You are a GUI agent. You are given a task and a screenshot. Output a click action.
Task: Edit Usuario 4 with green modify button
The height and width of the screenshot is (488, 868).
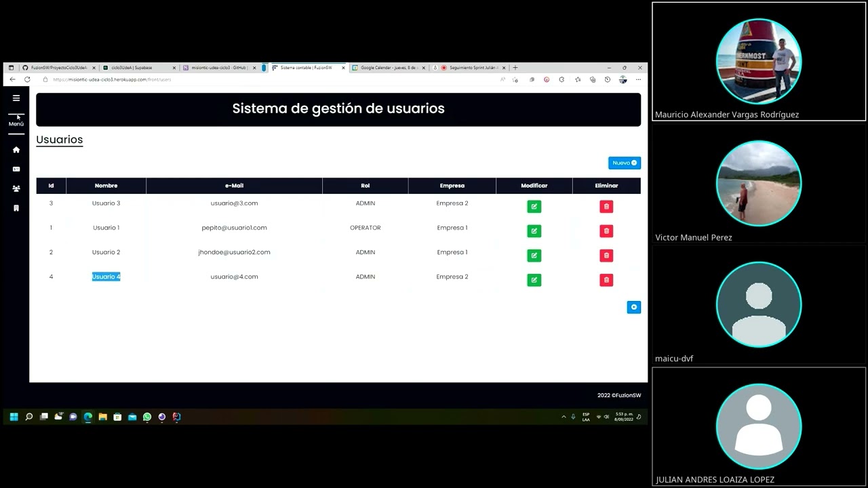click(534, 280)
